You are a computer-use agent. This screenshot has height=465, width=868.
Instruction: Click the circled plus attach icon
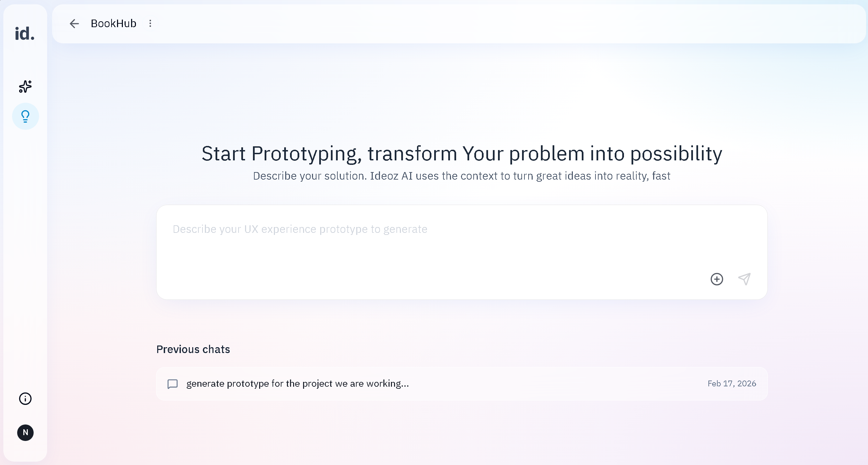[x=717, y=279]
